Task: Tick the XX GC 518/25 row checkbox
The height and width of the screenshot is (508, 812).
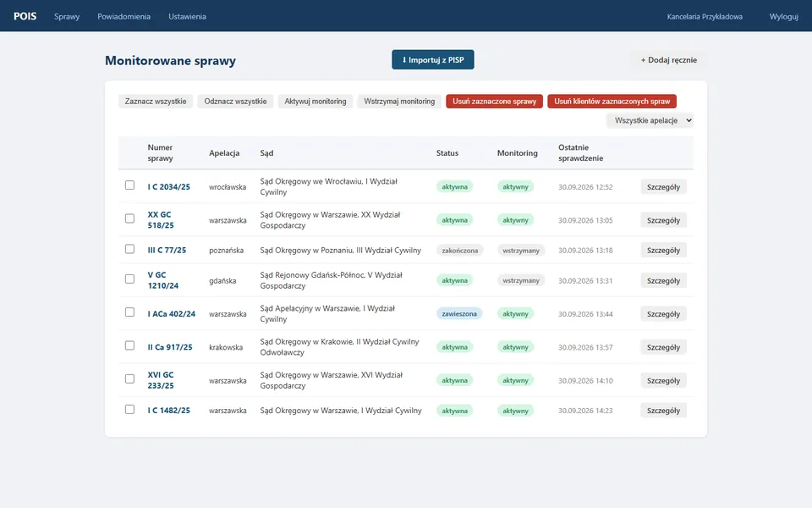Action: click(129, 218)
